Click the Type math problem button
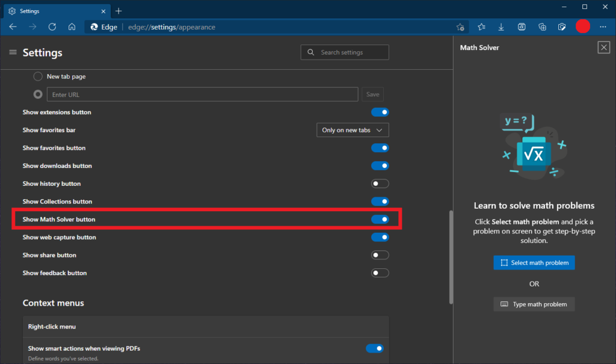 coord(534,304)
